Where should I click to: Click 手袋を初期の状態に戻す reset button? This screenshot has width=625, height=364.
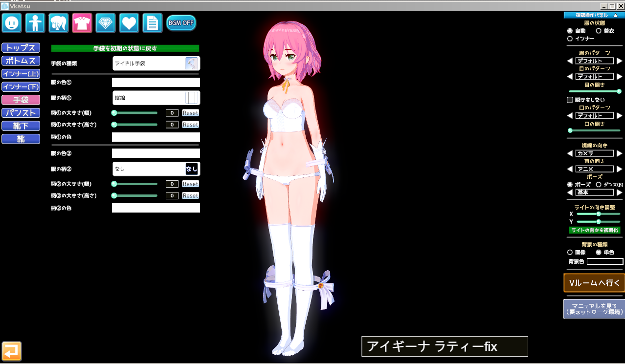pyautogui.click(x=125, y=48)
